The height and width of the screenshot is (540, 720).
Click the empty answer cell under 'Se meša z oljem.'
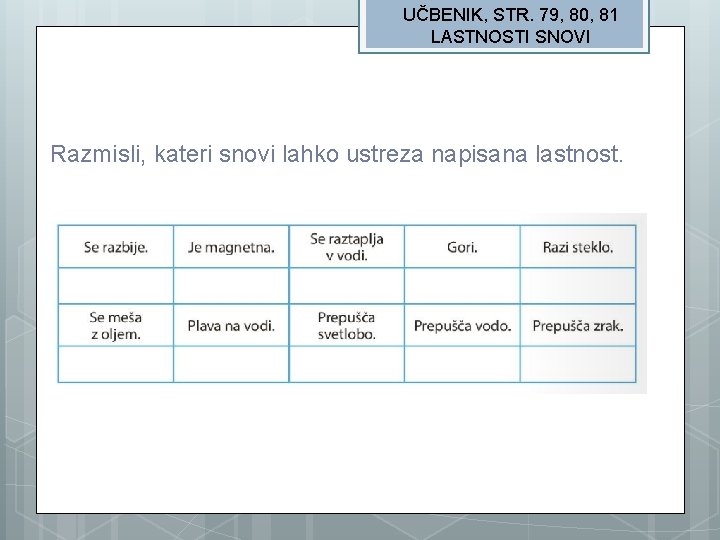[116, 364]
